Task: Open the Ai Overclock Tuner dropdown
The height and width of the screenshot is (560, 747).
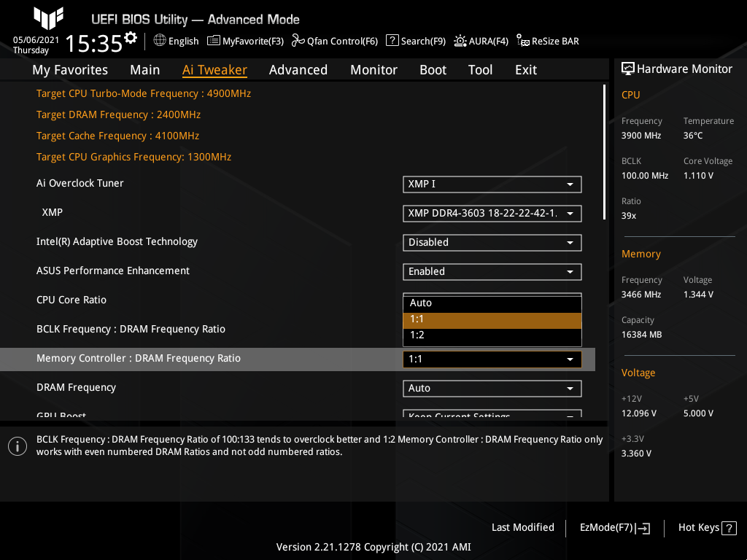Action: coord(492,184)
